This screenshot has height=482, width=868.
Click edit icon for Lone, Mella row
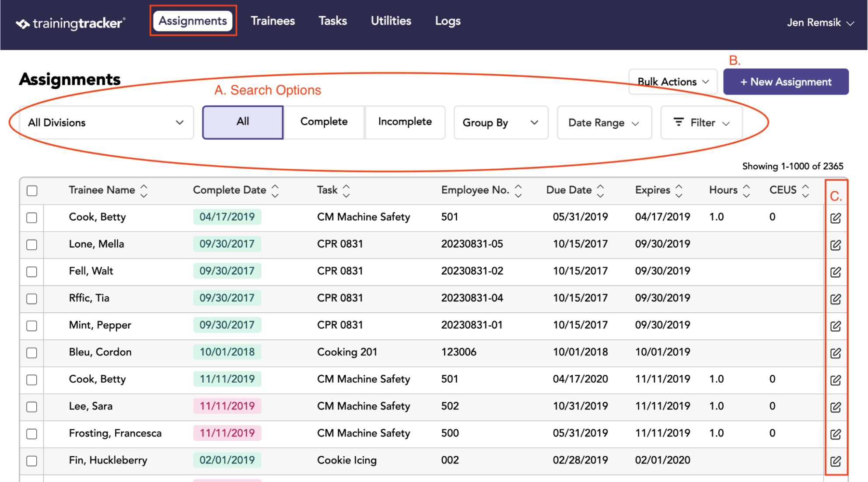pos(835,244)
